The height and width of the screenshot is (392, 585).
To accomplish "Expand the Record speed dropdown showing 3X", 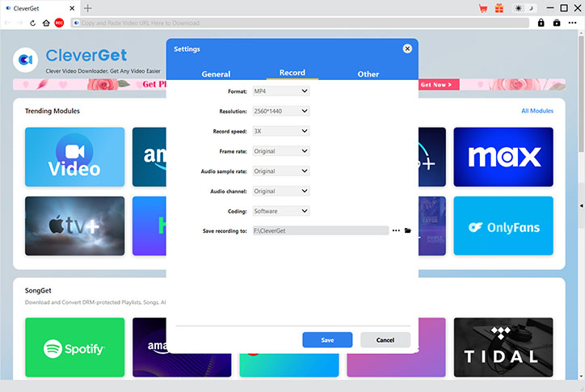I will (x=281, y=131).
